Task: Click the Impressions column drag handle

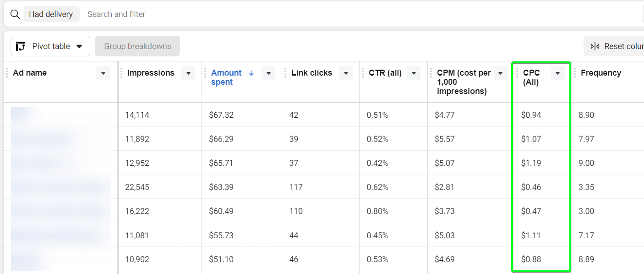Action: coord(121,73)
